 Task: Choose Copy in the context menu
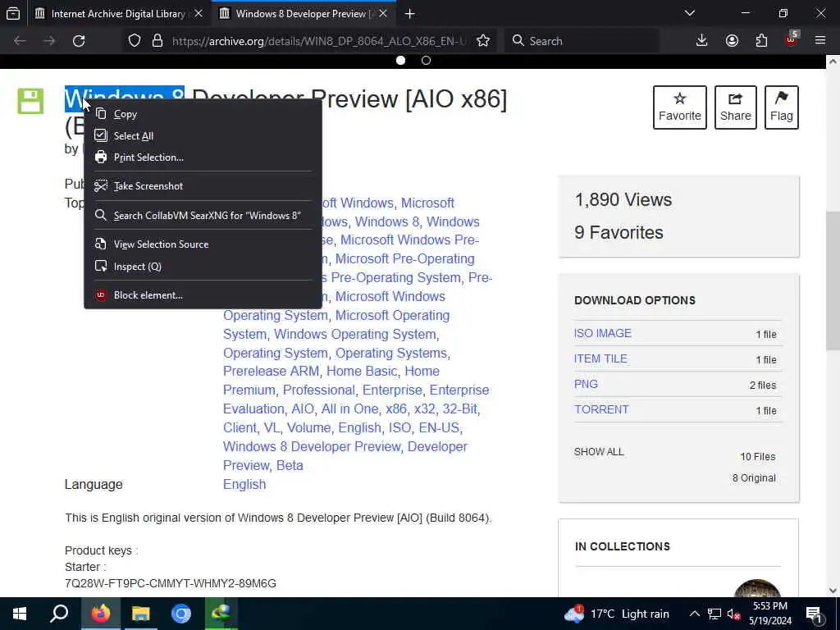(203, 114)
